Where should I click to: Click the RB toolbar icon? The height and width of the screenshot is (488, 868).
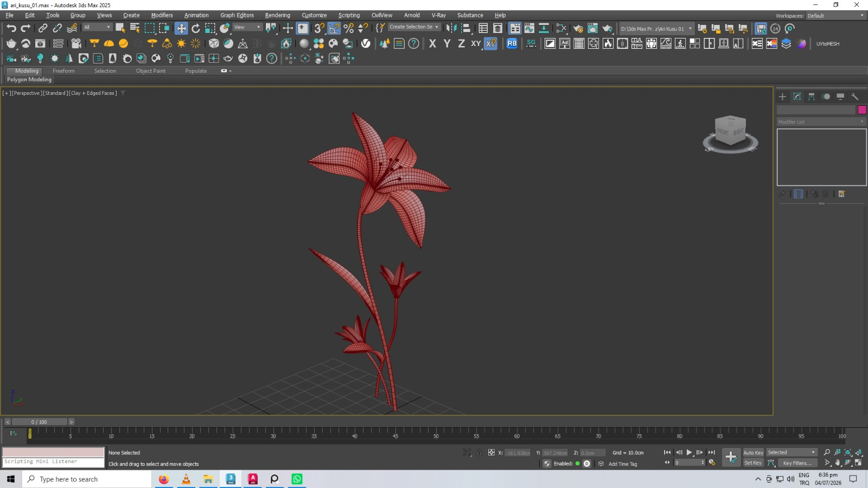512,43
